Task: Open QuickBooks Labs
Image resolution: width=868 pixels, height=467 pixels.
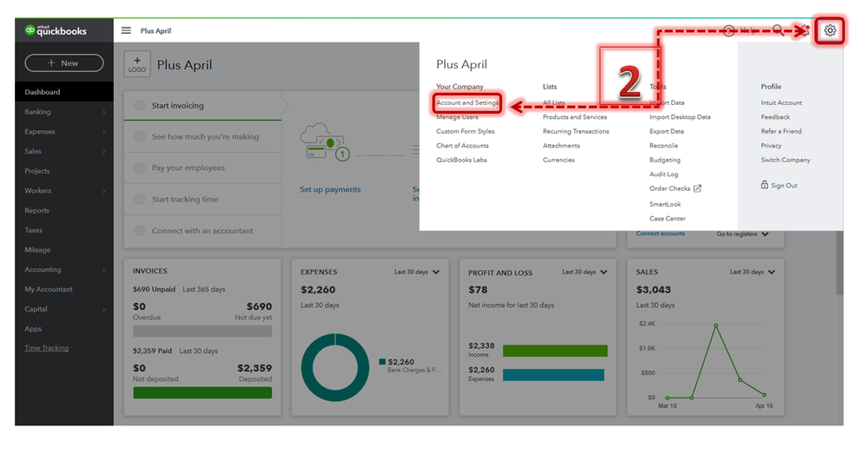Action: click(461, 160)
